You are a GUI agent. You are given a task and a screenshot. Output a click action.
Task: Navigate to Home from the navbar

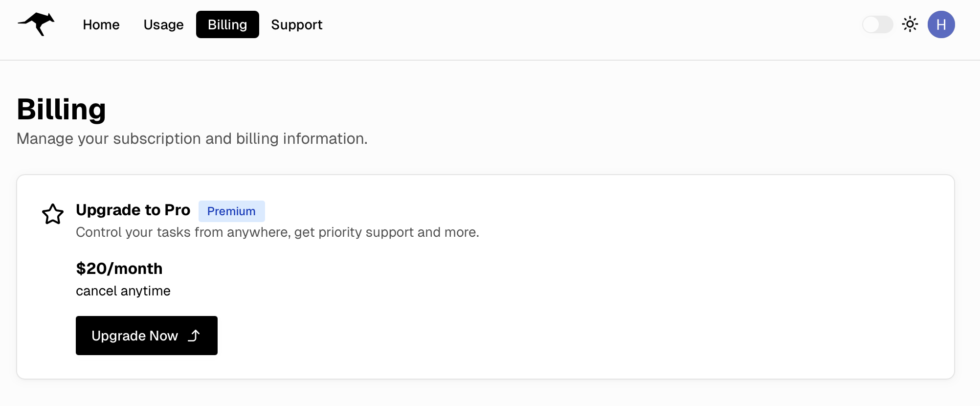101,24
